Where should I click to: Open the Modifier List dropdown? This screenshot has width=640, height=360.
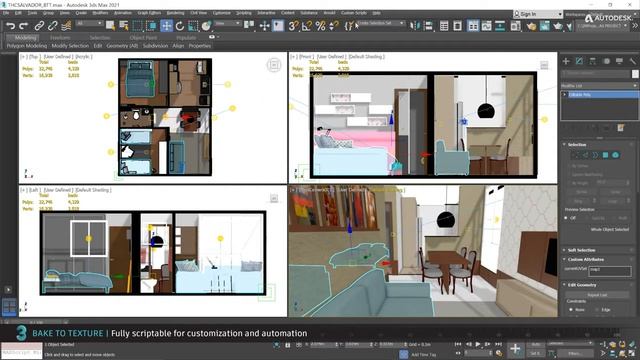click(x=599, y=86)
